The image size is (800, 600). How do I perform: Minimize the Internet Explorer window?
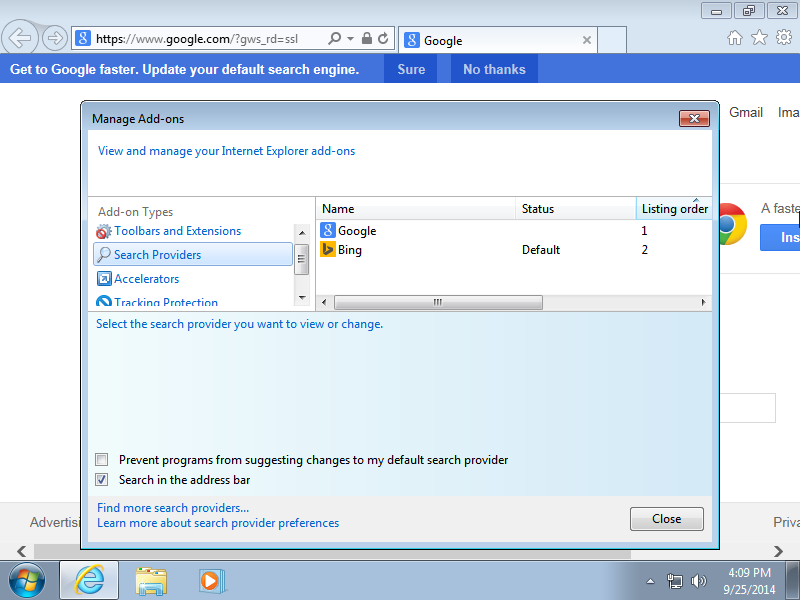[x=717, y=11]
